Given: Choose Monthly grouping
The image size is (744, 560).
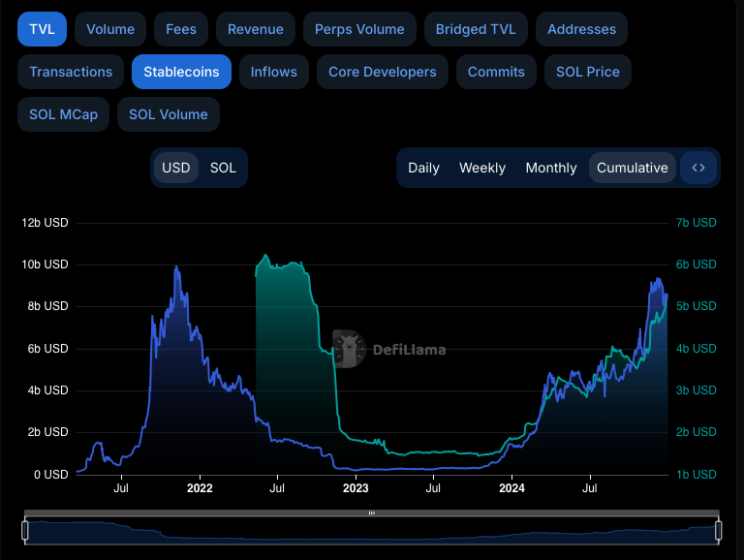Looking at the screenshot, I should pyautogui.click(x=551, y=168).
